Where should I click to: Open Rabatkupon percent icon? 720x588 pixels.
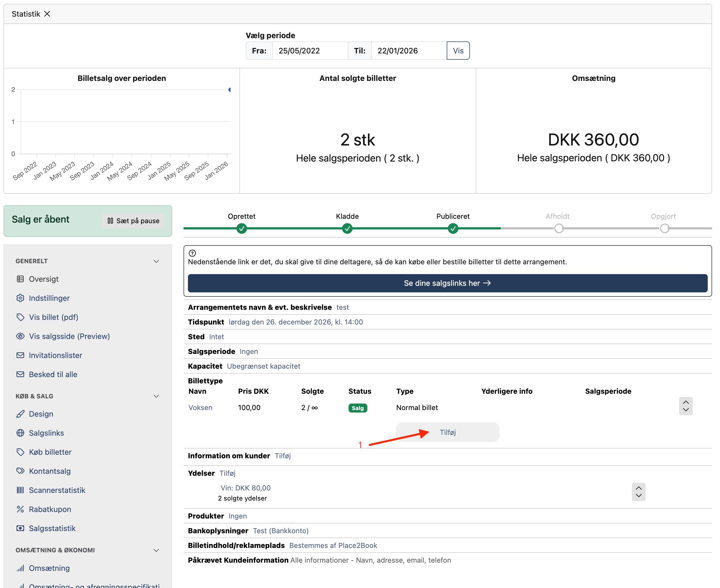coord(20,509)
